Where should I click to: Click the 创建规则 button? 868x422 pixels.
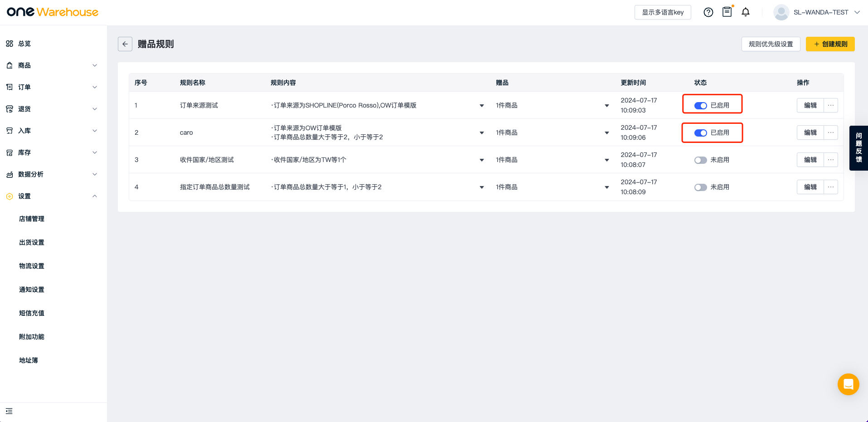830,44
